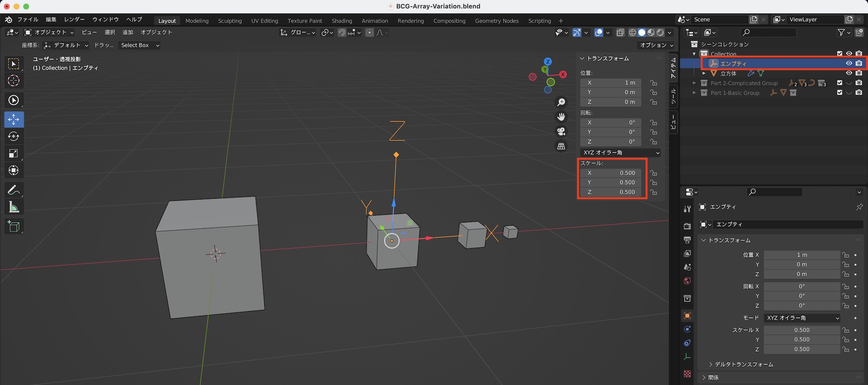The width and height of the screenshot is (868, 385).
Task: Open the XYZ オイラー角 rotation mode dropdown
Action: (x=620, y=153)
